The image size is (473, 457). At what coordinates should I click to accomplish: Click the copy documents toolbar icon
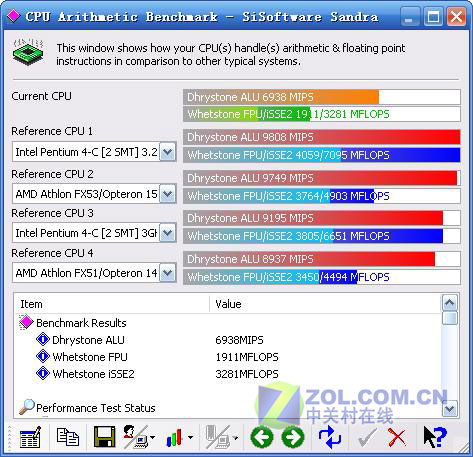(x=68, y=437)
